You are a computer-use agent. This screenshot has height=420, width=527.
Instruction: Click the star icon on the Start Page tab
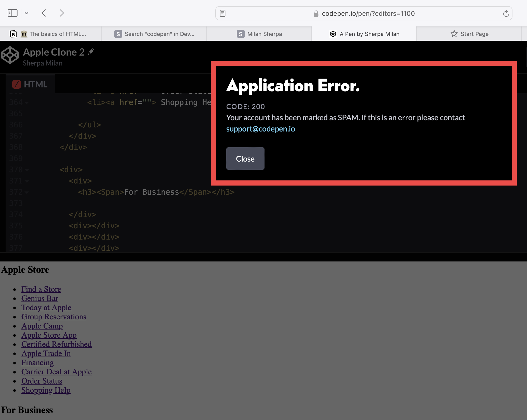[x=454, y=33]
